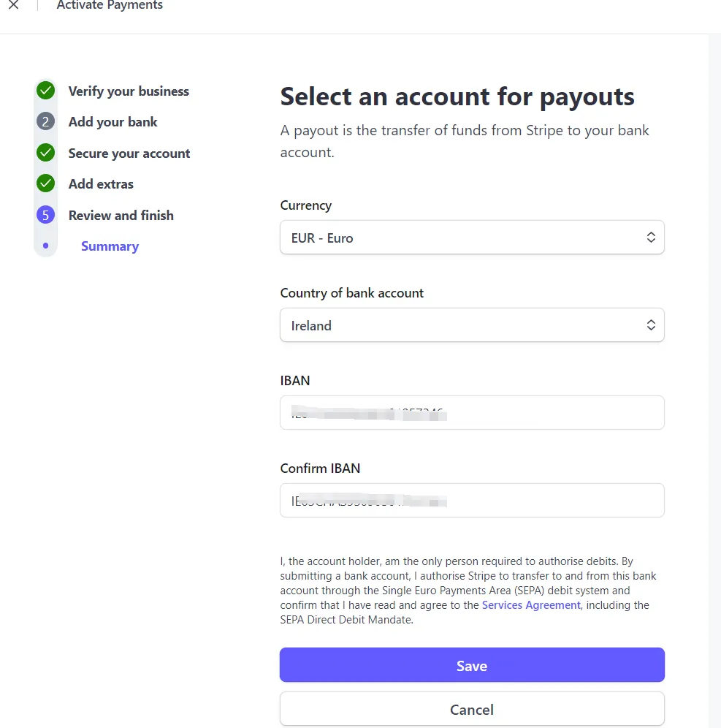
Task: Click the Save button
Action: point(472,665)
